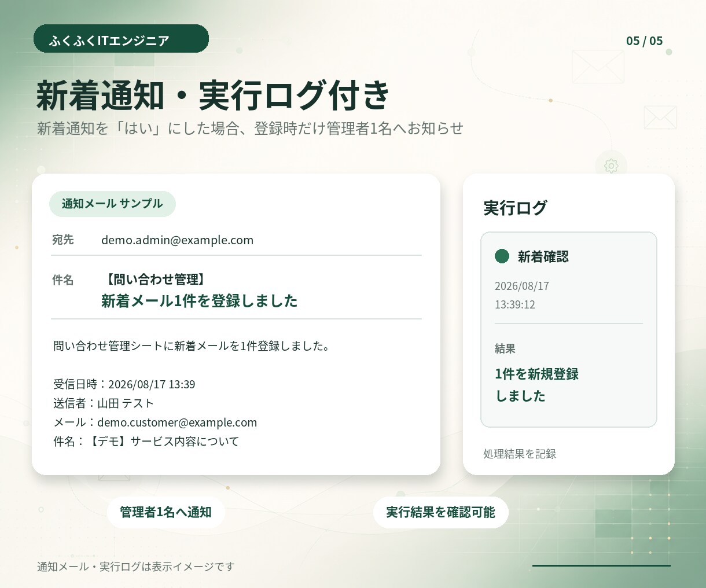Click the address demo.admin@example.com
Image resolution: width=706 pixels, height=588 pixels.
point(177,240)
